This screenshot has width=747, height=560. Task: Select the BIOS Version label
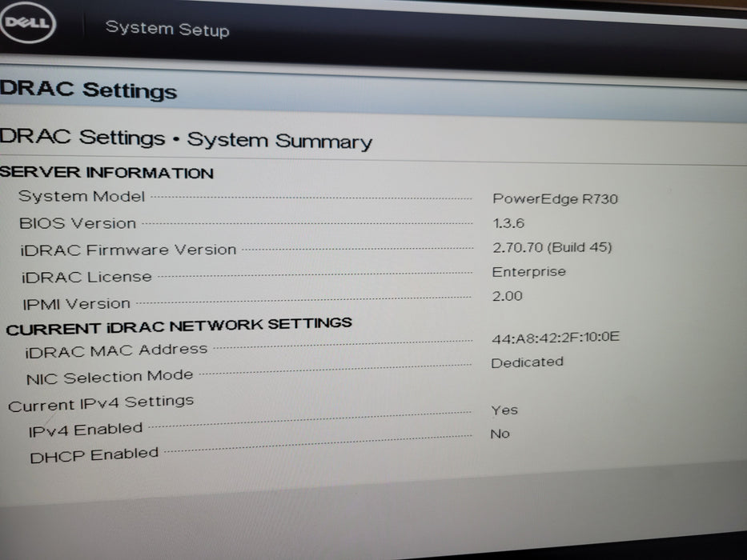click(78, 223)
